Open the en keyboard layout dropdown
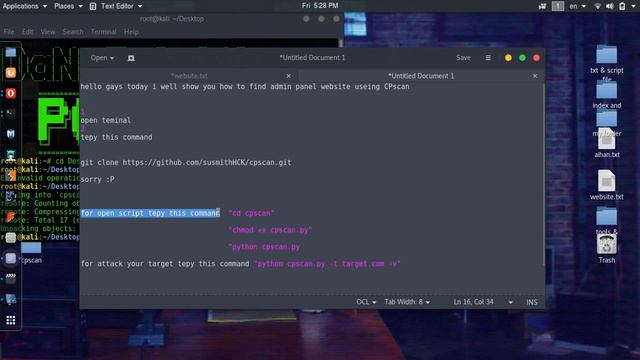This screenshot has width=640, height=360. point(577,6)
